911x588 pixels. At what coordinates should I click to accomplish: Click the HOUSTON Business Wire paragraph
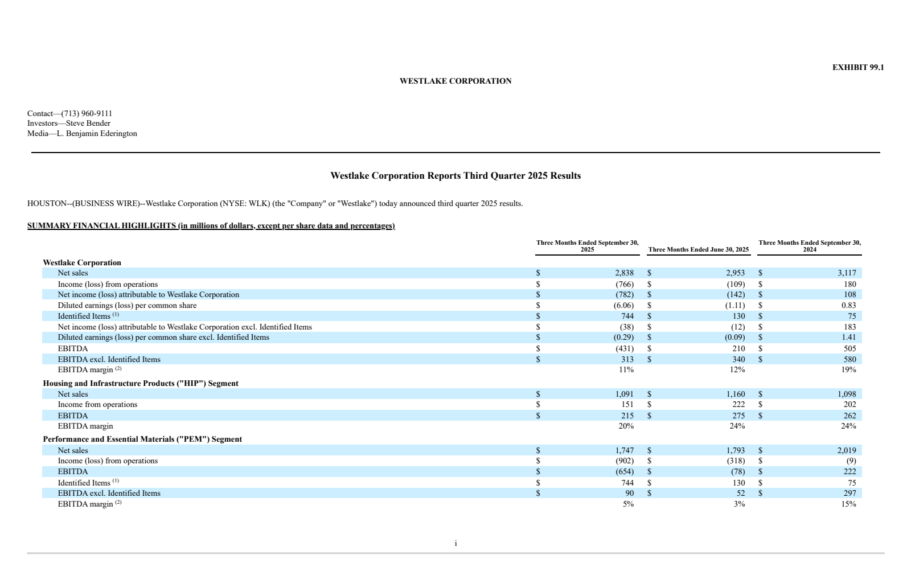coord(275,203)
